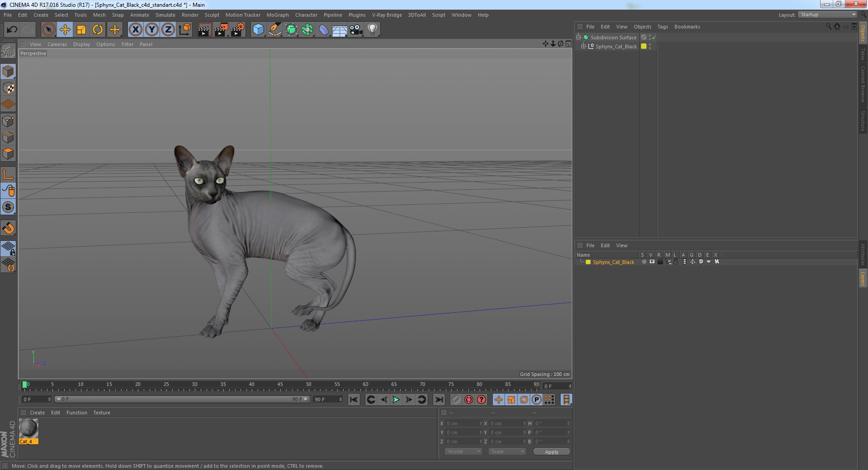This screenshot has width=868, height=470.
Task: Toggle Y axis lock
Action: coord(152,30)
